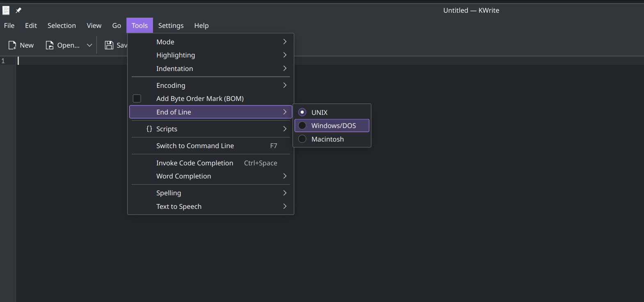Click line number 1 in the gutter

click(x=3, y=61)
